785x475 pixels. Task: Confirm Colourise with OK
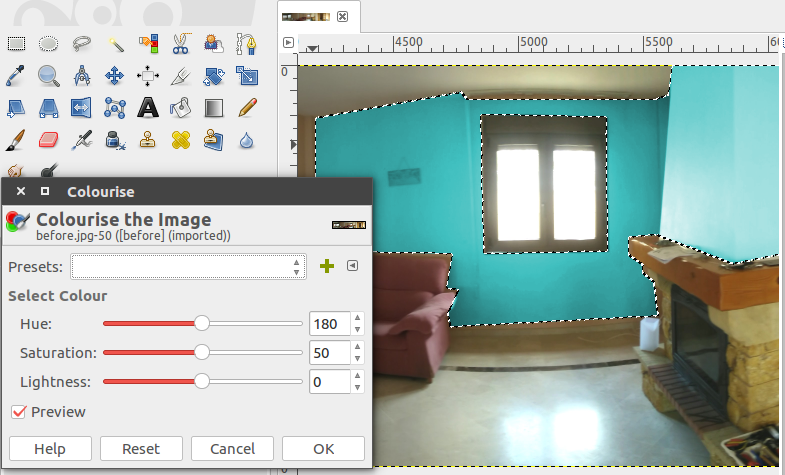[x=323, y=448]
